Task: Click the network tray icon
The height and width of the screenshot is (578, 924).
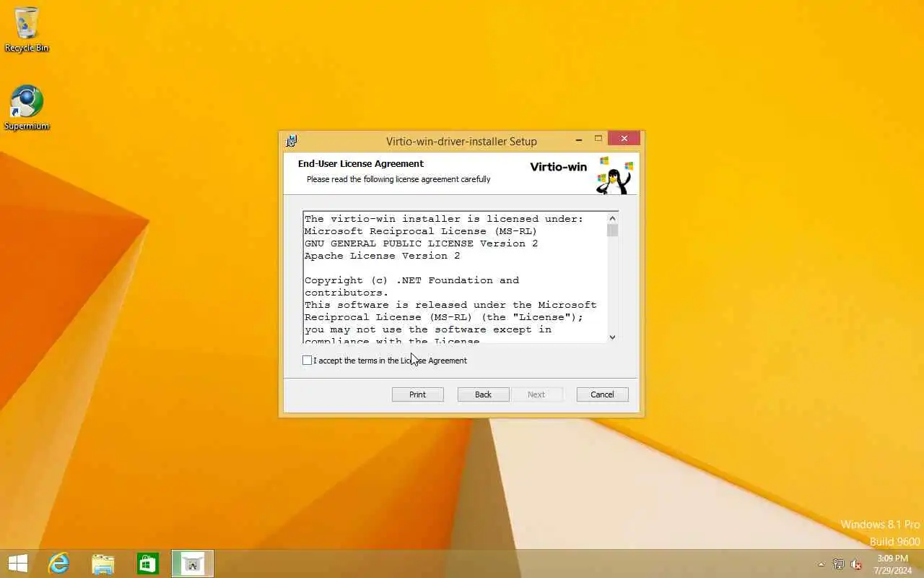Action: point(838,564)
